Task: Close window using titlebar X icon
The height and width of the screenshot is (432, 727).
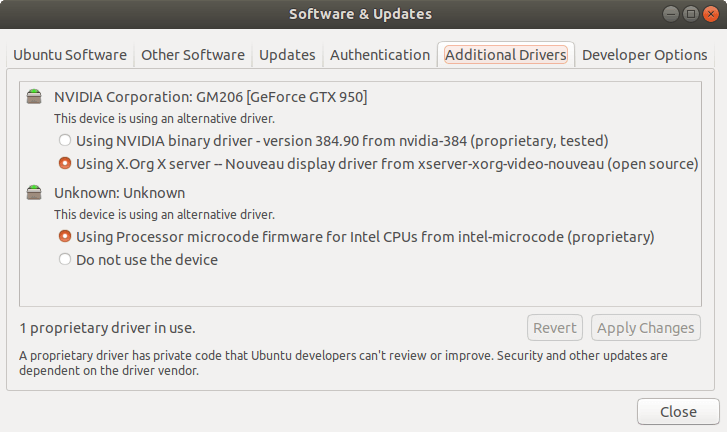Action: 709,14
